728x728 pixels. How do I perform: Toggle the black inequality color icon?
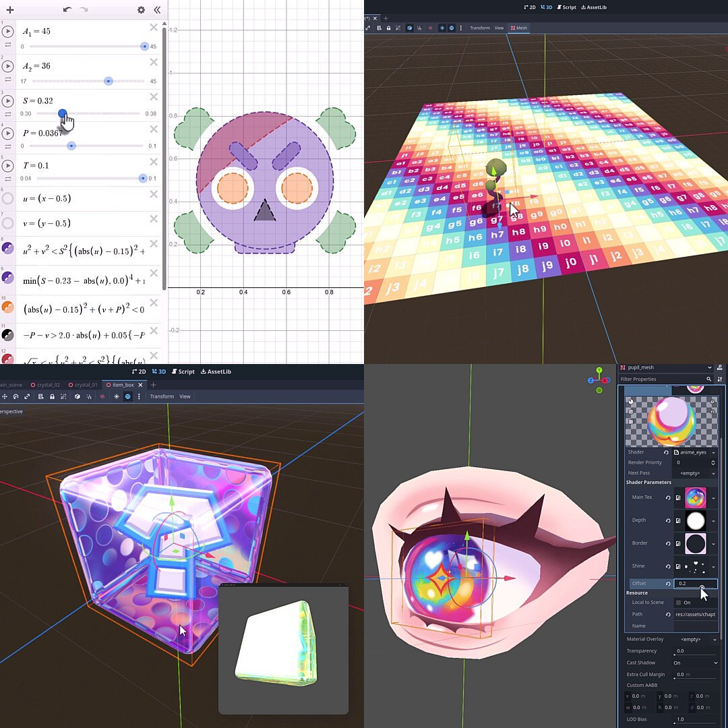click(7, 335)
